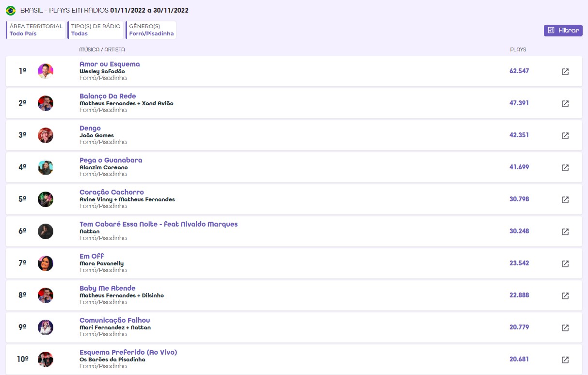Click João Gomes artist avatar
Screen dimensions: 588x375
(x=46, y=135)
